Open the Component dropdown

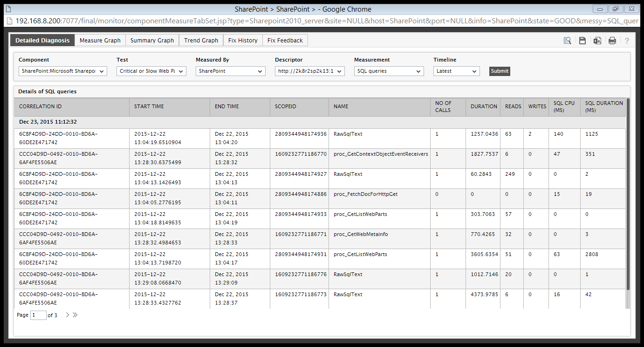coord(63,71)
